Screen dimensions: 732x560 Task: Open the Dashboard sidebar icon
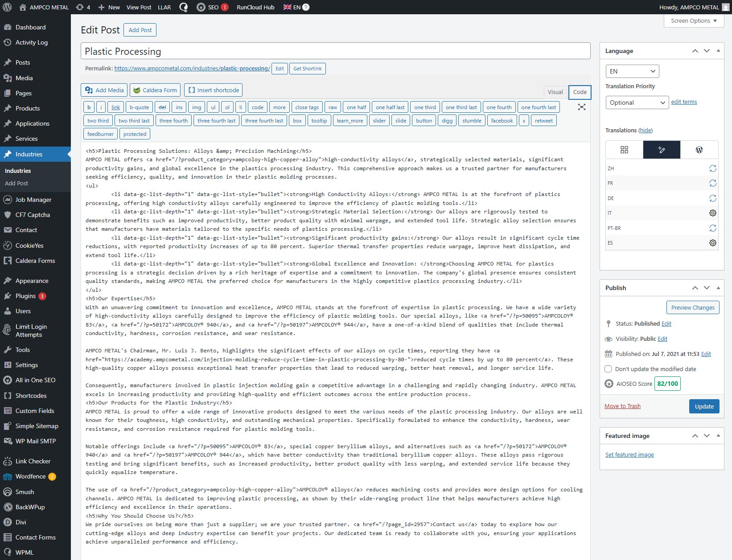8,27
